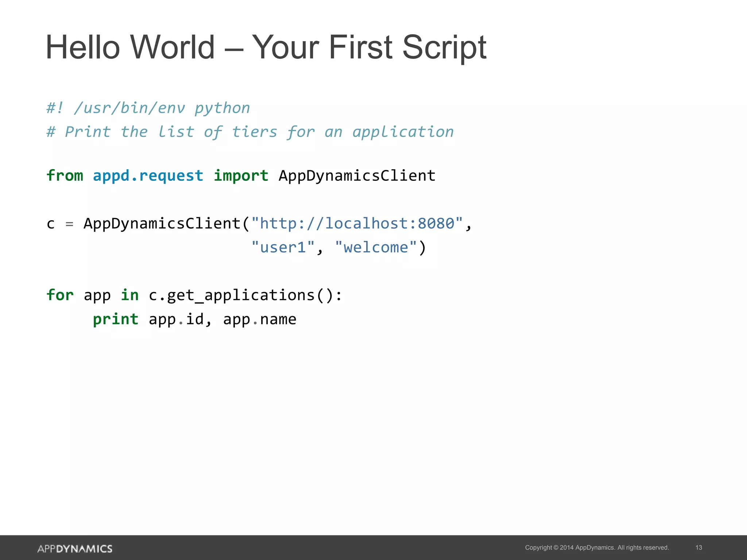Click the string "user1"
Image resolution: width=747 pixels, height=560 pixels.
tap(283, 247)
